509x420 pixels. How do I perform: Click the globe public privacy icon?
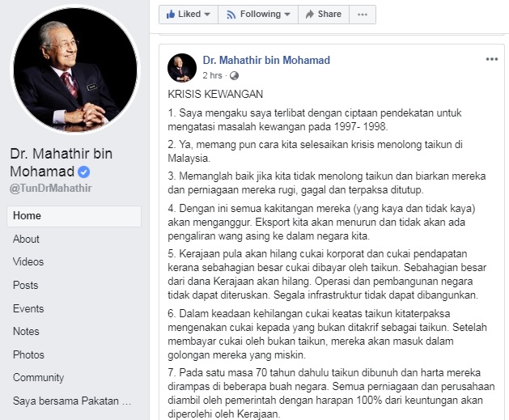coord(234,75)
